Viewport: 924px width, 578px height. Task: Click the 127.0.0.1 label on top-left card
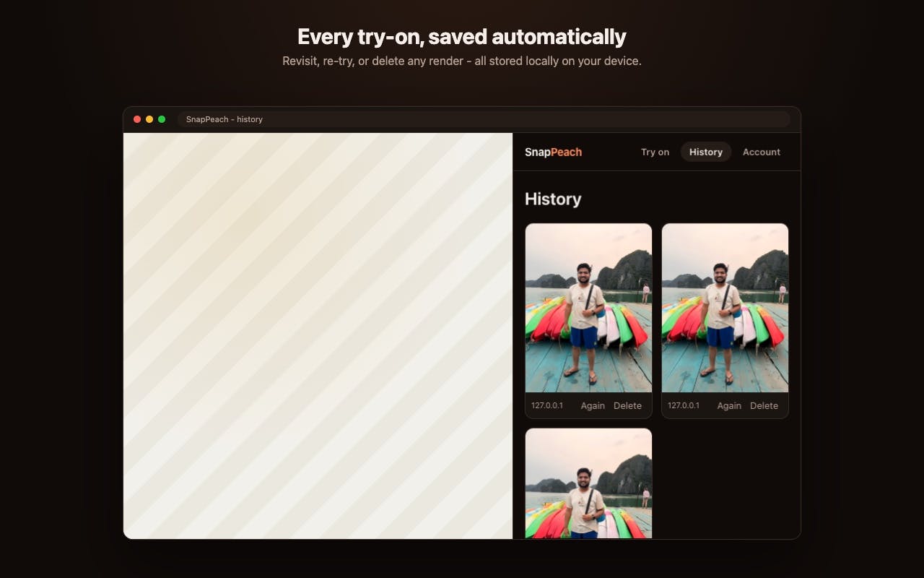coord(547,405)
